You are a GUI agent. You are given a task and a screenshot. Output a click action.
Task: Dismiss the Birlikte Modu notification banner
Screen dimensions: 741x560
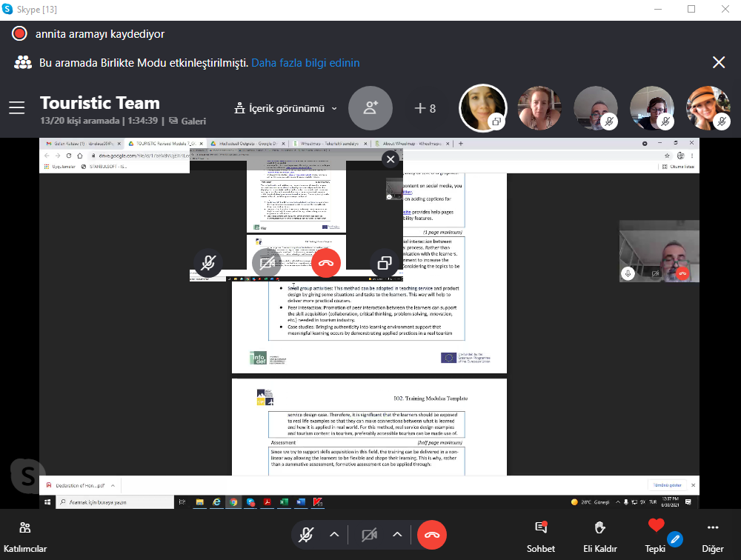coord(718,62)
